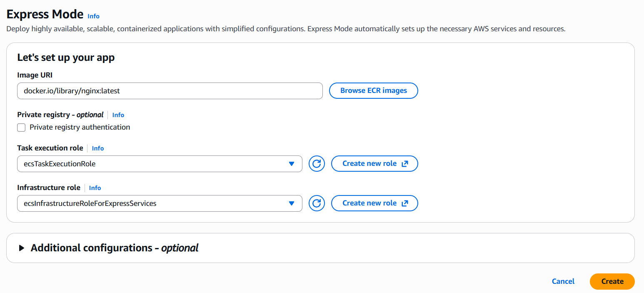Open Info link beside Infrastructure role
Viewport: 644px width, 293px height.
click(x=95, y=188)
